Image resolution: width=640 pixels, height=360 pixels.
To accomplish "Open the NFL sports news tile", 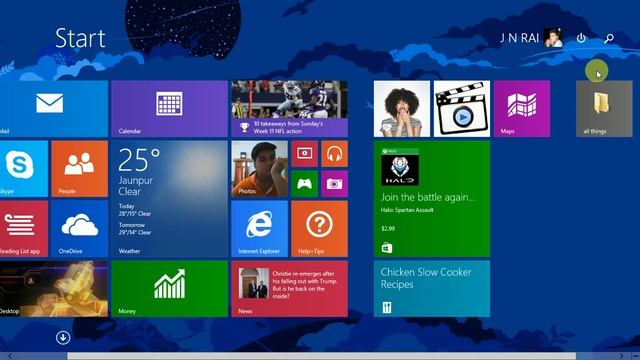I will point(289,109).
